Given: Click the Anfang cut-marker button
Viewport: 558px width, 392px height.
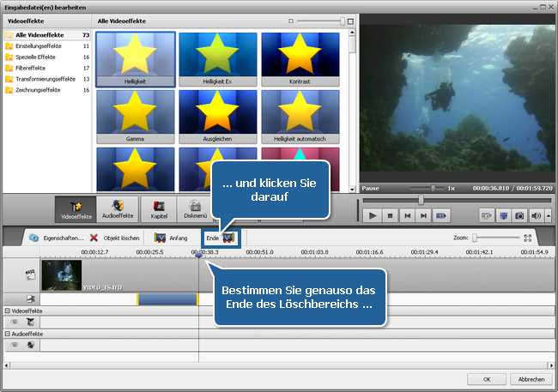Looking at the screenshot, I should (x=171, y=238).
